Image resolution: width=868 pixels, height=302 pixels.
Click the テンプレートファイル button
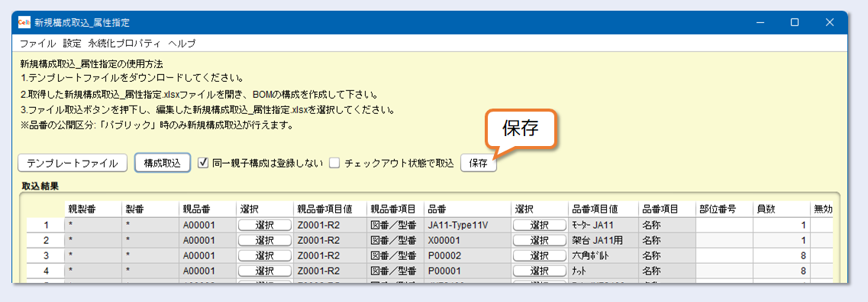[73, 163]
